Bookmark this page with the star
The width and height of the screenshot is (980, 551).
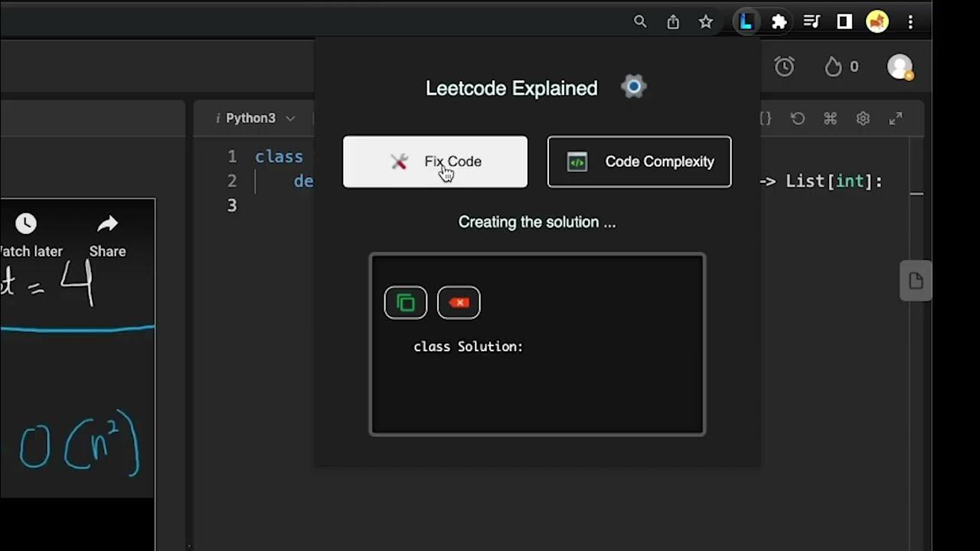coord(706,22)
